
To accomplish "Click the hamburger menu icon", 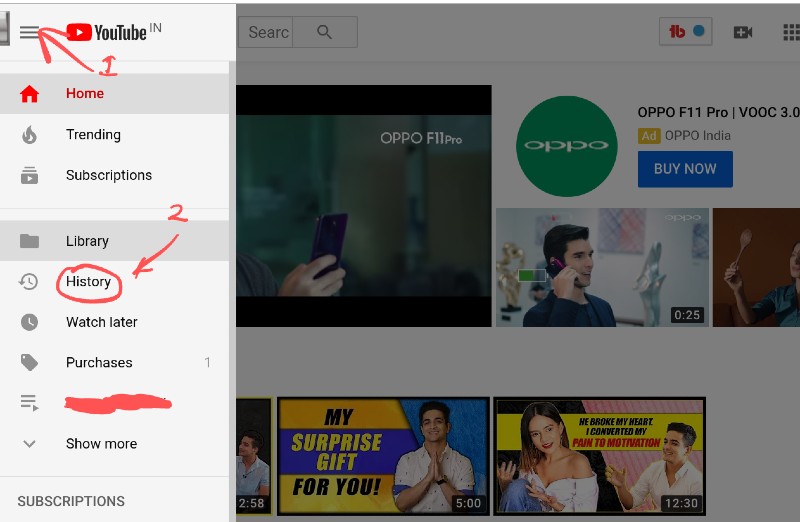I will 29,33.
